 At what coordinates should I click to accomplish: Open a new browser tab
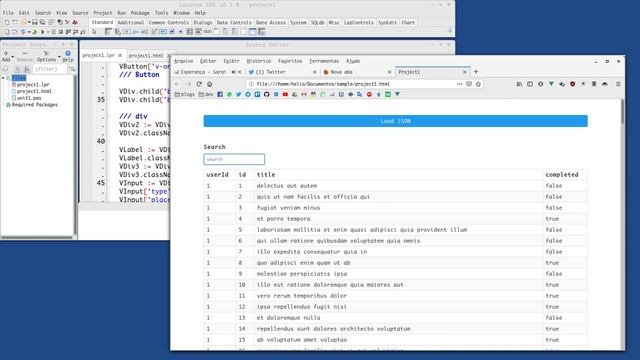tap(476, 72)
